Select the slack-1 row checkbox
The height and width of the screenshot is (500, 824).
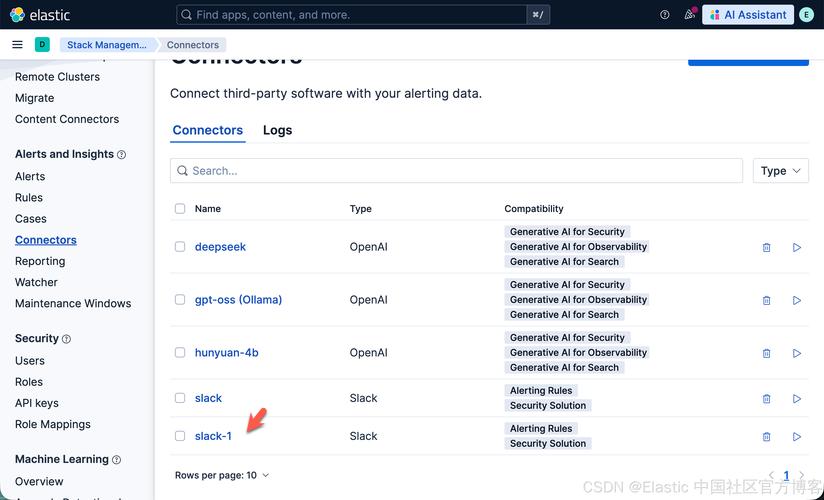click(x=180, y=436)
